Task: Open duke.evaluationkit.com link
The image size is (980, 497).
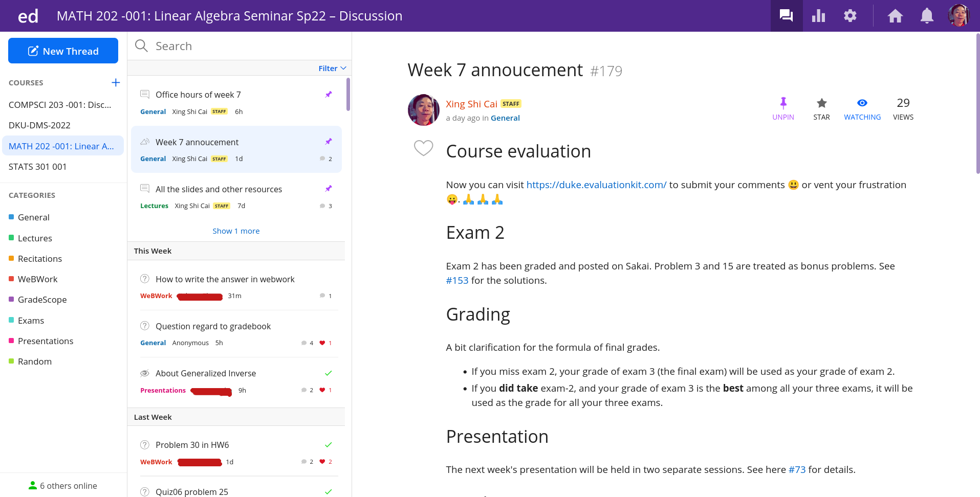Action: coord(596,185)
